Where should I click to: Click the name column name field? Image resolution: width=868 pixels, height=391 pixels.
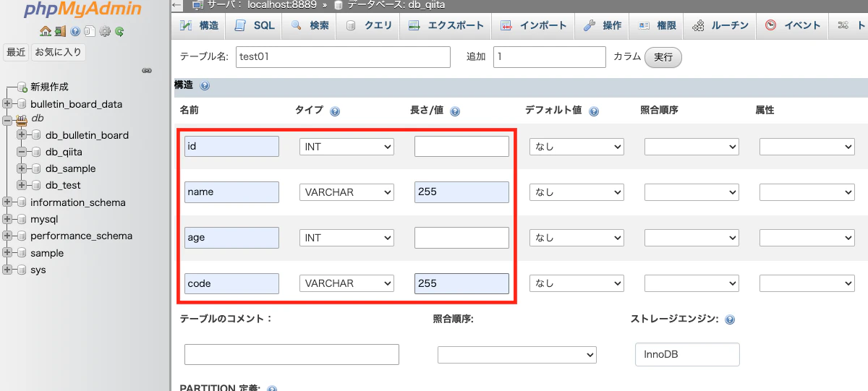tap(231, 192)
